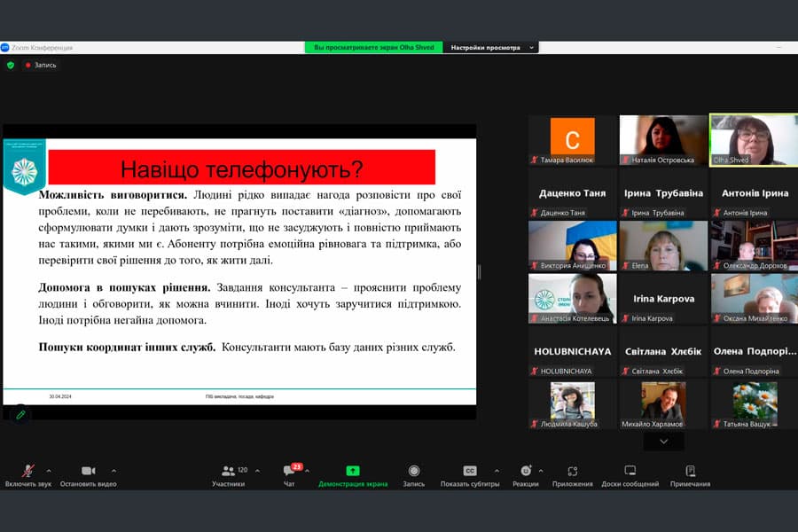
Task: Click the green shield encryption icon
Action: [x=11, y=65]
